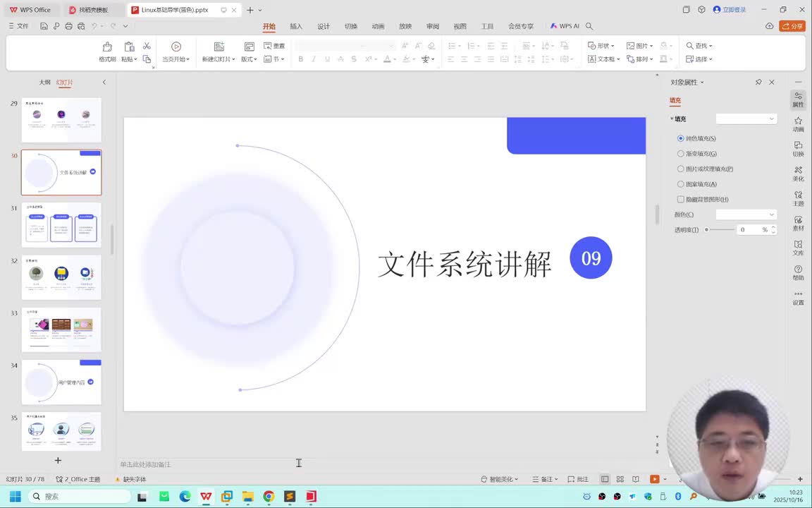Switch to the Design (设计) ribbon tab
Image resolution: width=812 pixels, height=508 pixels.
point(324,26)
